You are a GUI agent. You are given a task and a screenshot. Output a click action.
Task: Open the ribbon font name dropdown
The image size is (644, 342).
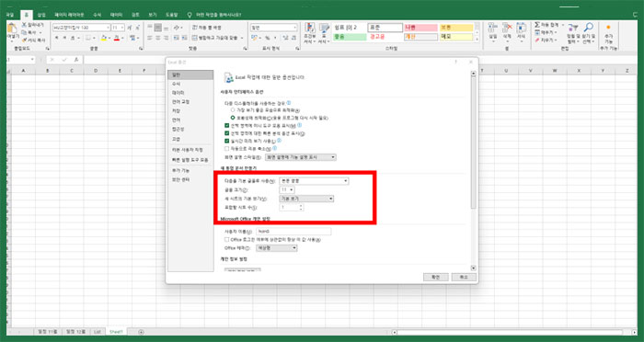tap(81, 28)
